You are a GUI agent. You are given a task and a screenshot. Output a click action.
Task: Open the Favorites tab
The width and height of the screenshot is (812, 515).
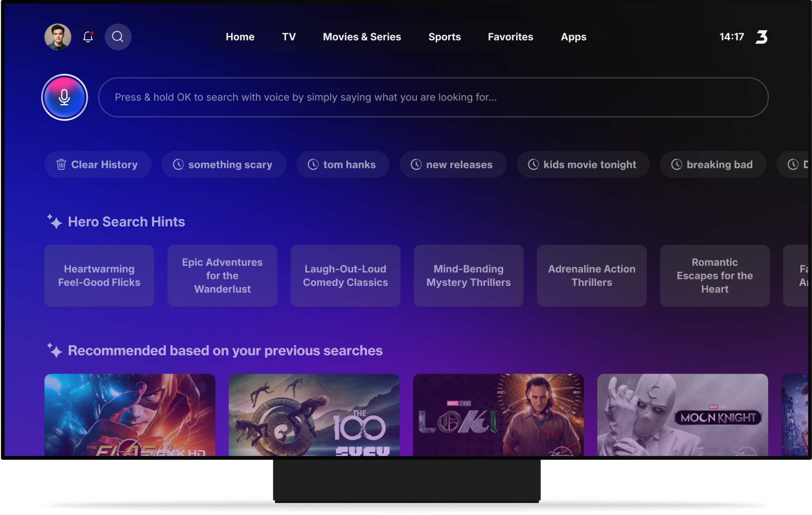point(510,37)
